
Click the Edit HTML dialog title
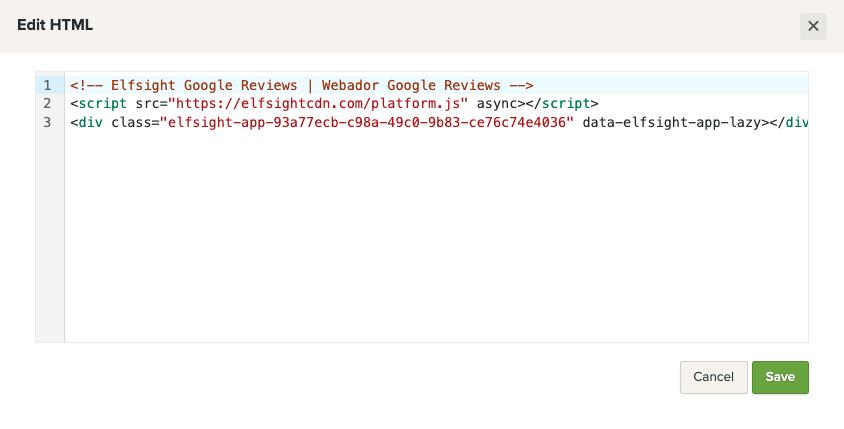[x=55, y=25]
